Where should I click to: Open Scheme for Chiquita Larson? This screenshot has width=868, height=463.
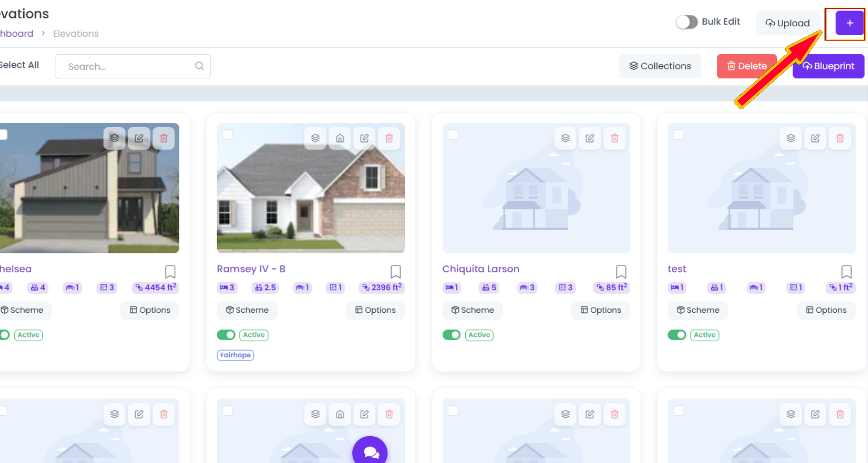point(472,310)
